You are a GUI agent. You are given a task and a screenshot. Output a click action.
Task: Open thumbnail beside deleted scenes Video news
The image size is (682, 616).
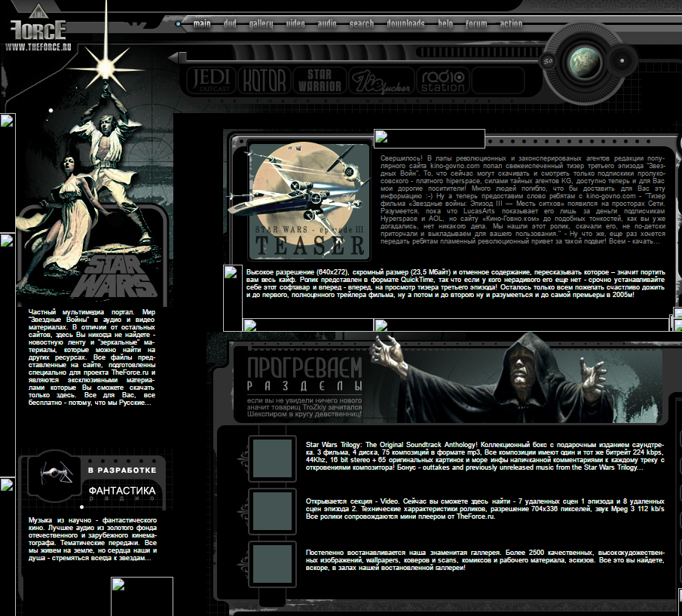point(272,512)
